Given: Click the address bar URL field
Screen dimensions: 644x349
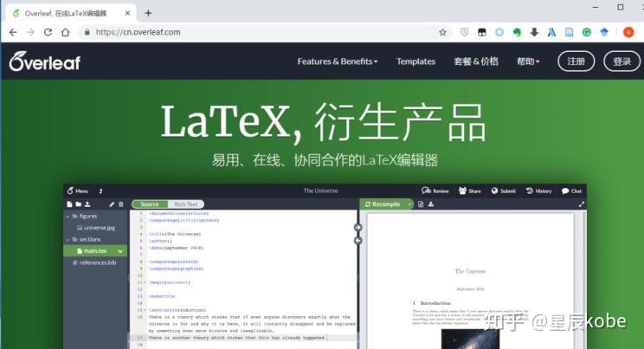Looking at the screenshot, I should click(265, 32).
